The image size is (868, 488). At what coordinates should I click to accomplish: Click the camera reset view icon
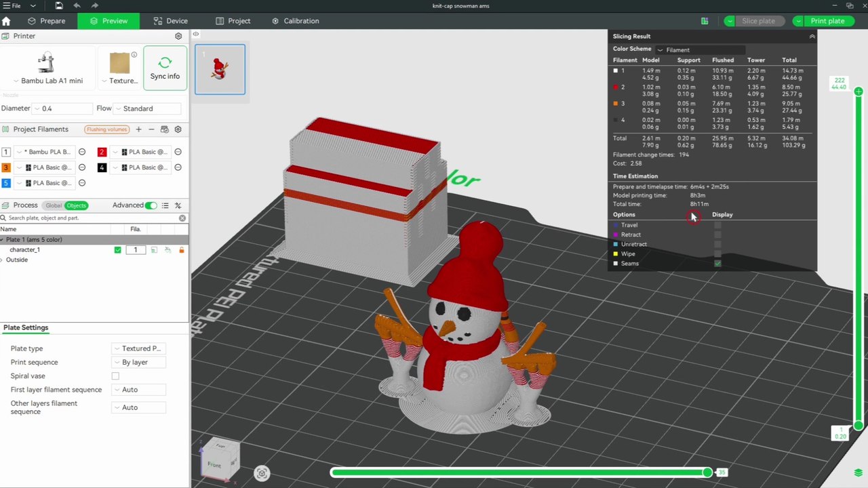262,473
